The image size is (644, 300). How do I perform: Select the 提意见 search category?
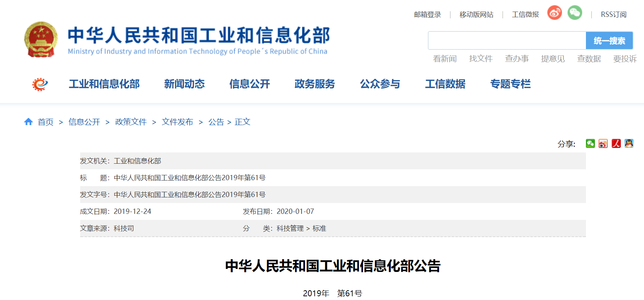pos(553,59)
